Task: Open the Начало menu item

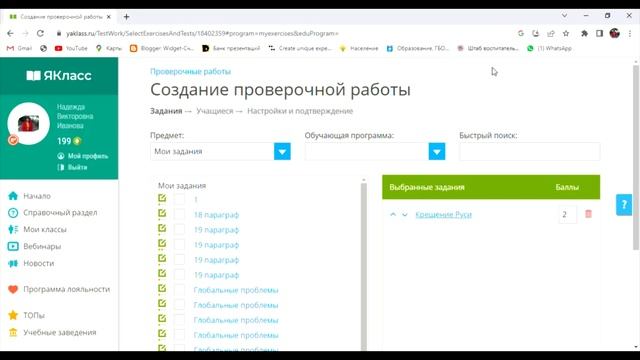Action: tap(37, 196)
